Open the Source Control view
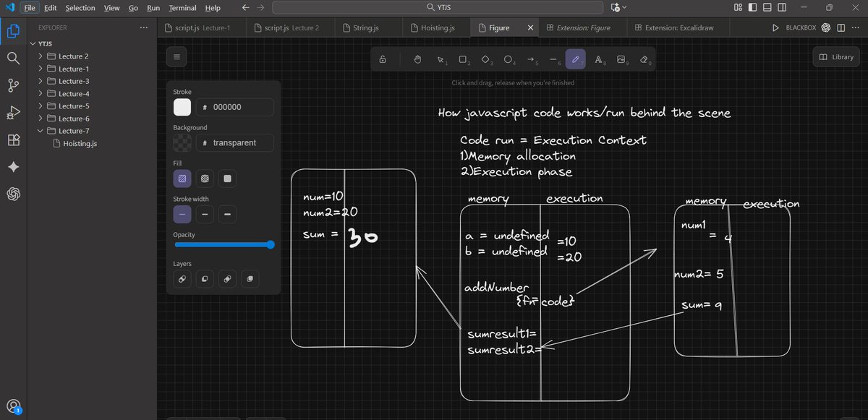Screen dimensions: 868x420 pyautogui.click(x=13, y=85)
